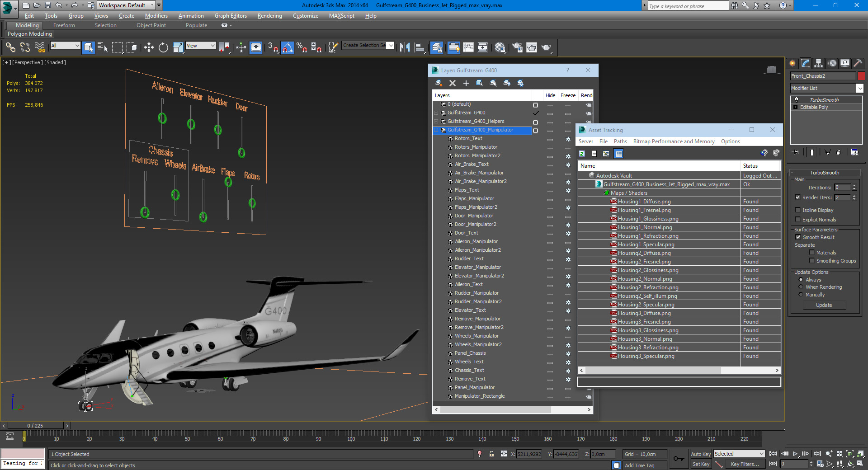
Task: Open the Graph Editors menu
Action: (231, 16)
